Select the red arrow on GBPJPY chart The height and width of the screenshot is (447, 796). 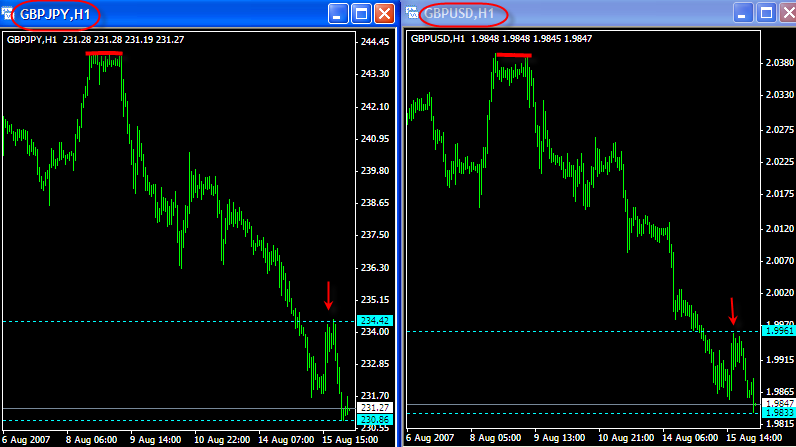click(x=328, y=295)
